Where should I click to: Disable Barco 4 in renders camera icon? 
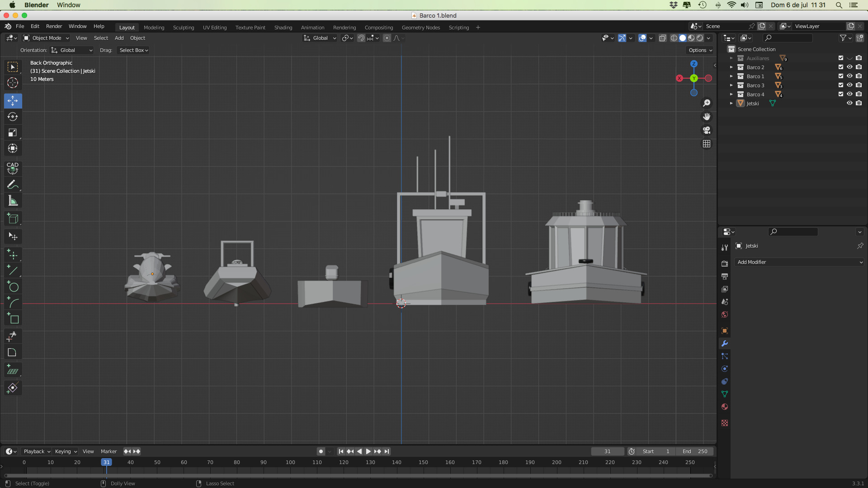pyautogui.click(x=859, y=94)
